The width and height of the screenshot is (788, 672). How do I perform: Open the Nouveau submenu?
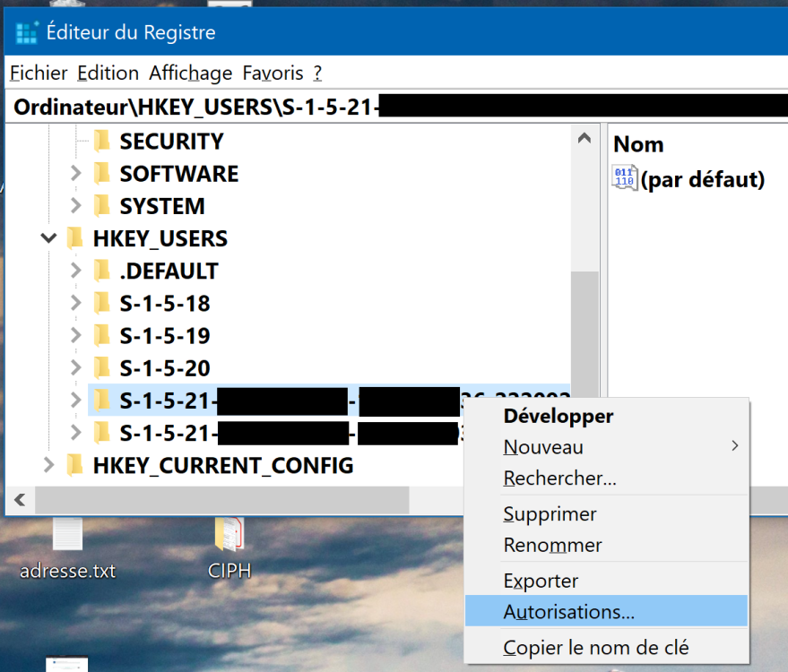(x=606, y=446)
